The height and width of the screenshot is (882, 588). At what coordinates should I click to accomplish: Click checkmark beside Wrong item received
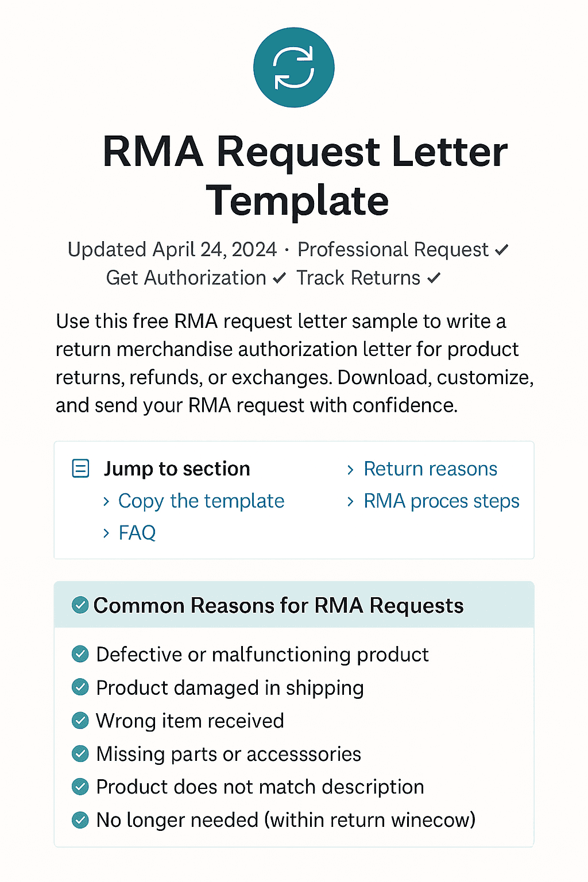point(80,721)
